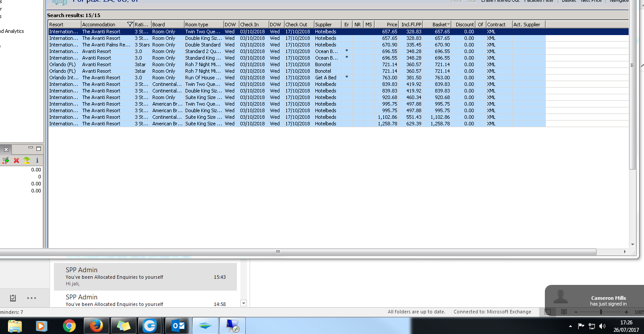Show hidden system tray icons

click(x=570, y=326)
